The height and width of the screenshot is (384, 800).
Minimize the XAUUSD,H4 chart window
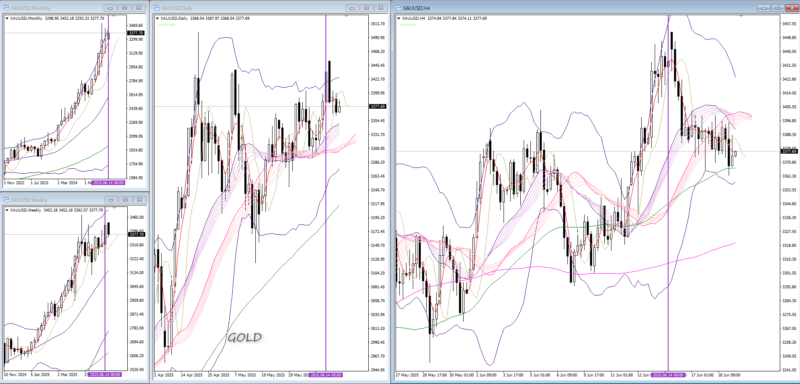[x=763, y=8]
